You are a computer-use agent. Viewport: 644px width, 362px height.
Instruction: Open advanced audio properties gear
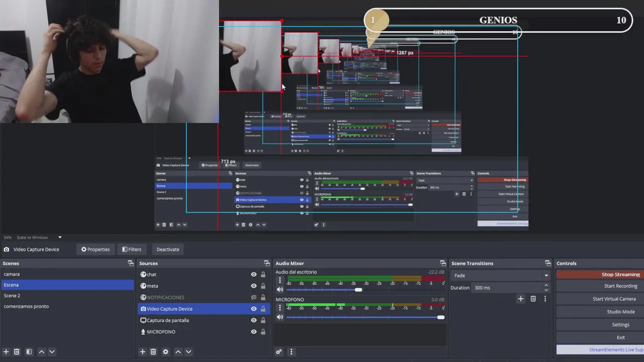(x=279, y=352)
